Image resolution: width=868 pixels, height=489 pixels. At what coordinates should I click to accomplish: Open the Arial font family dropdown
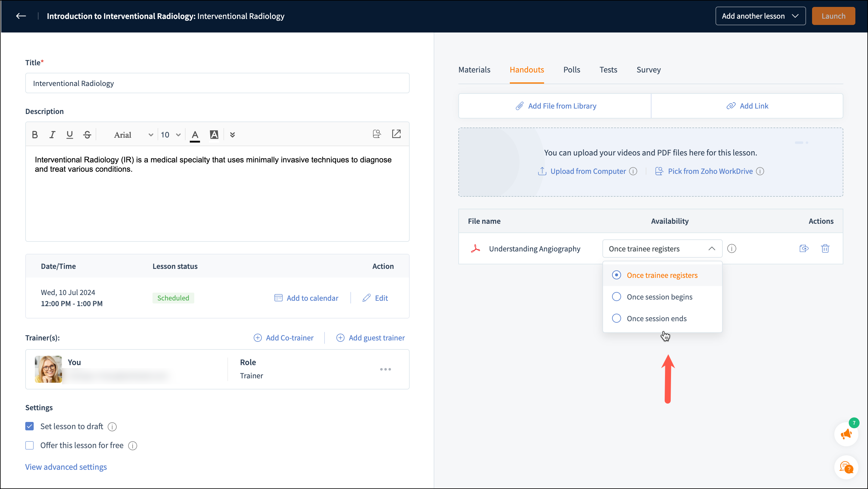click(x=133, y=135)
